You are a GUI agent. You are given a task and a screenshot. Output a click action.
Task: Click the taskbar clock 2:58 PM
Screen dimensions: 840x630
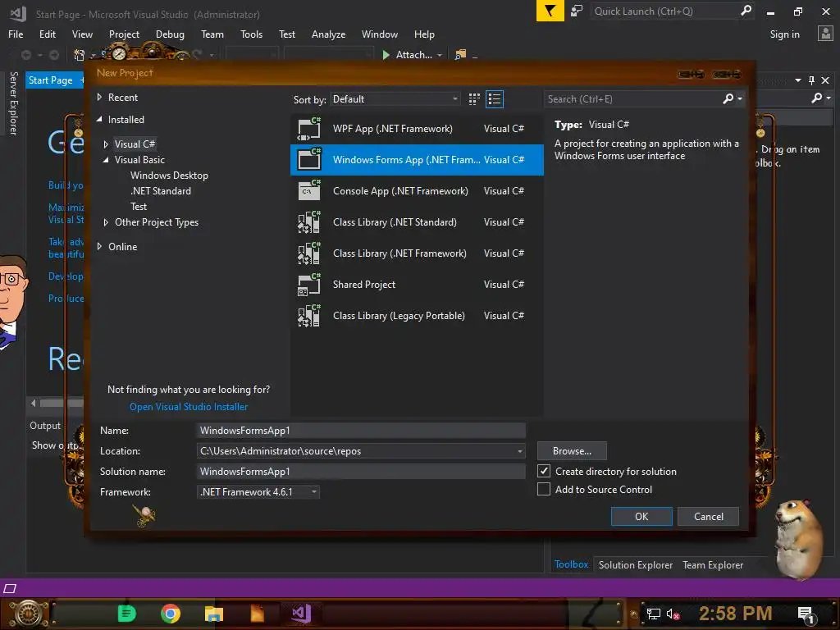click(735, 614)
